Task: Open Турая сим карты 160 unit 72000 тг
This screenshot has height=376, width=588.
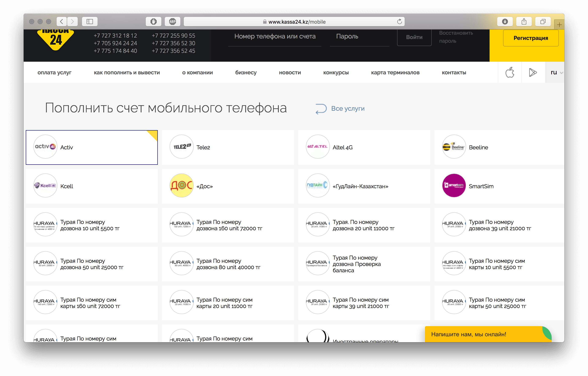Action: point(92,303)
